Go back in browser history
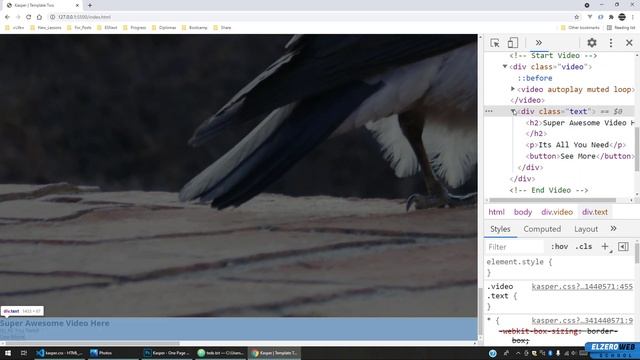Screen dimensions: 640x360 click(7, 17)
